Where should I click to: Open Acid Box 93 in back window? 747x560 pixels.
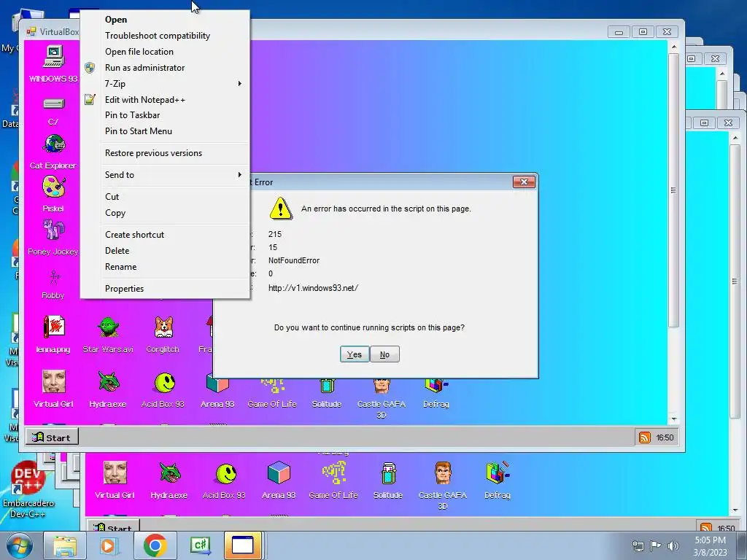(x=226, y=474)
